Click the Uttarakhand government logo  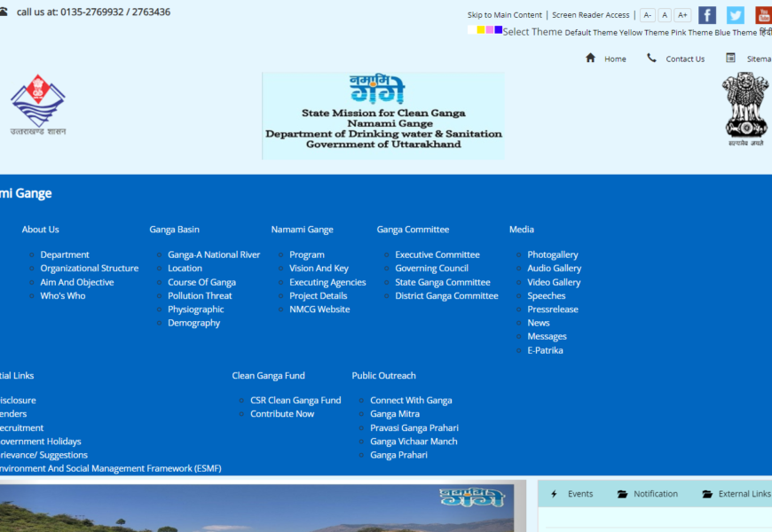[38, 105]
